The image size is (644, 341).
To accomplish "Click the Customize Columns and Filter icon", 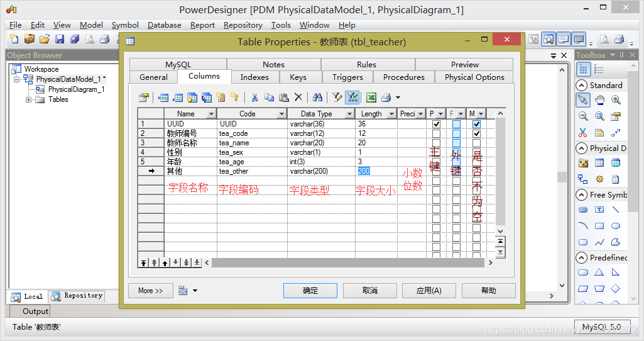I will click(x=337, y=98).
